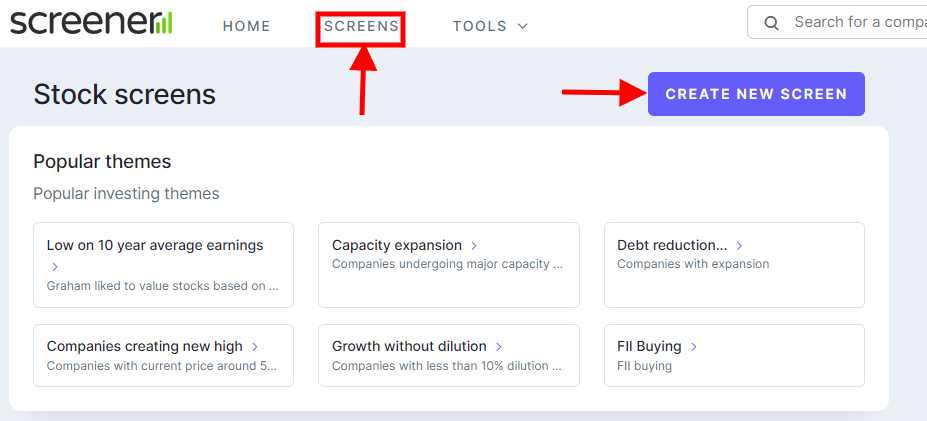Go to the Home menu item
927x421 pixels.
pyautogui.click(x=247, y=26)
